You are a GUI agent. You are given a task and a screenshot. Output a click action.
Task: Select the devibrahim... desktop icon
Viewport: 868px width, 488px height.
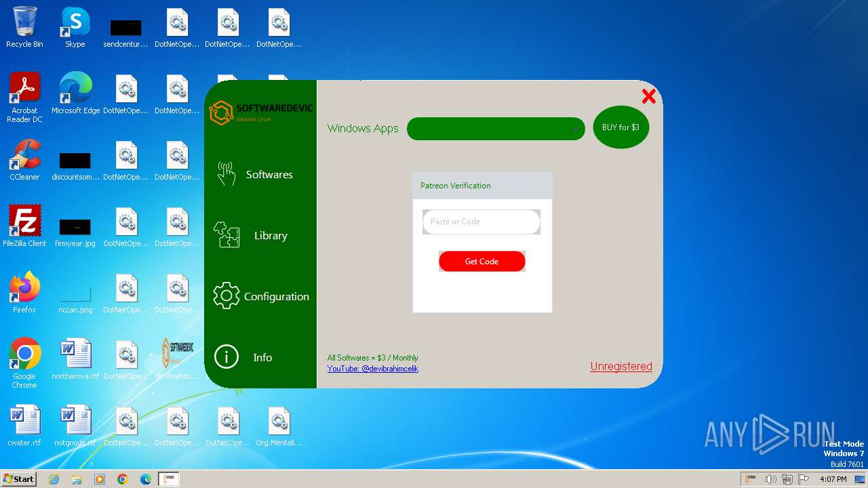pos(177,360)
